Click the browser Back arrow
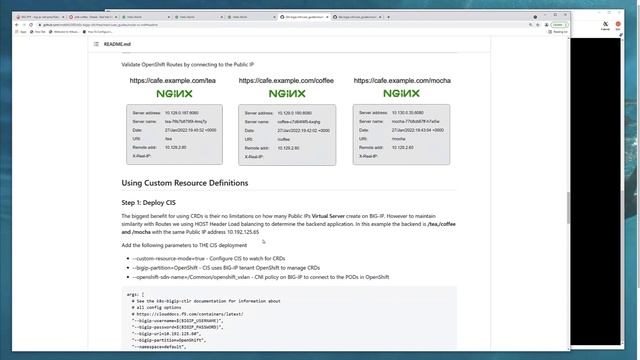640x360 pixels. (x=17, y=25)
